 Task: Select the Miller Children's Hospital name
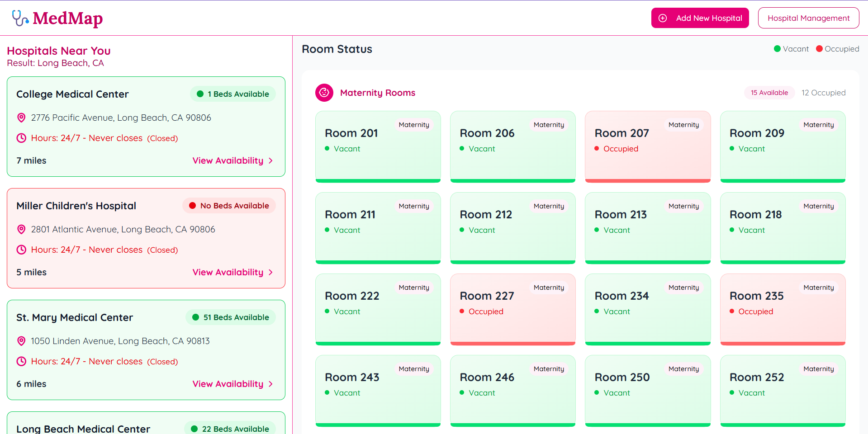pyautogui.click(x=76, y=206)
